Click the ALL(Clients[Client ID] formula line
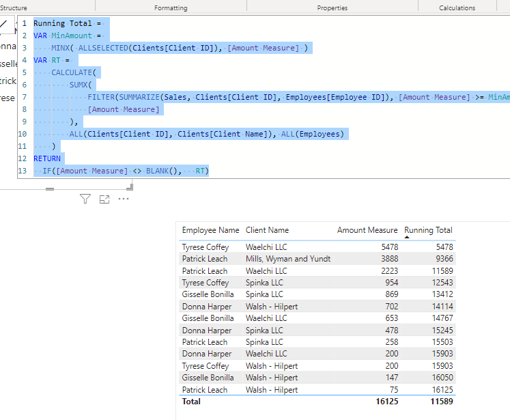 click(x=207, y=134)
